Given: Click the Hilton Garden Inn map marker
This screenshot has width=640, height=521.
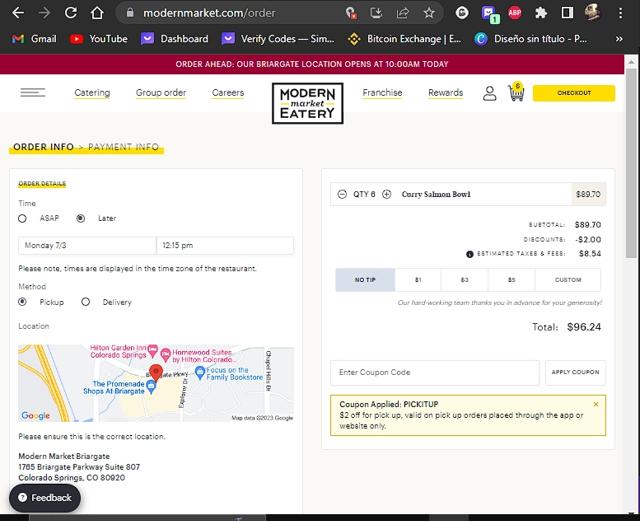Looking at the screenshot, I should (x=153, y=350).
